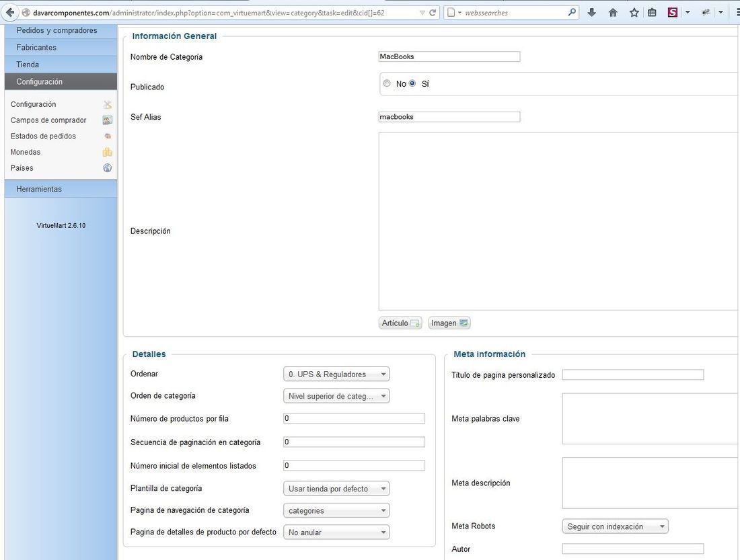Click Meta descripción text area
Viewport: 740px width, 560px height.
pyautogui.click(x=651, y=483)
